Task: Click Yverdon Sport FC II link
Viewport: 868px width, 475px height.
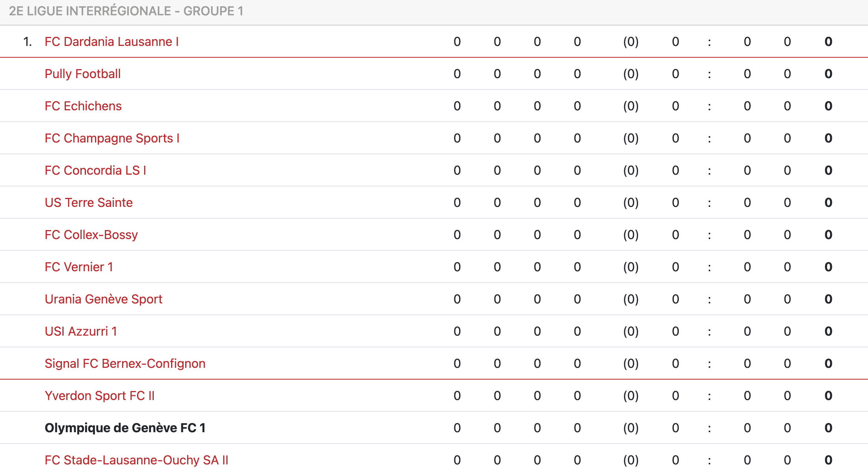Action: tap(99, 396)
